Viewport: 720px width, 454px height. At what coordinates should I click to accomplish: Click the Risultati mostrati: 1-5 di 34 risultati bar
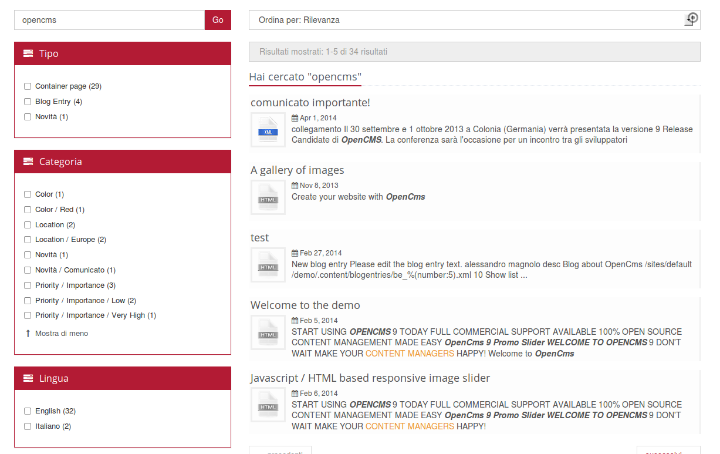pos(475,52)
